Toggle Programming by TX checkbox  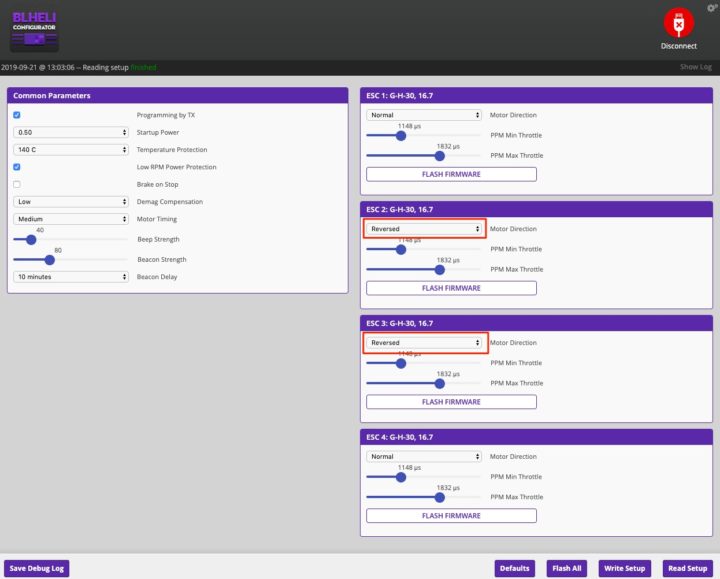(17, 115)
